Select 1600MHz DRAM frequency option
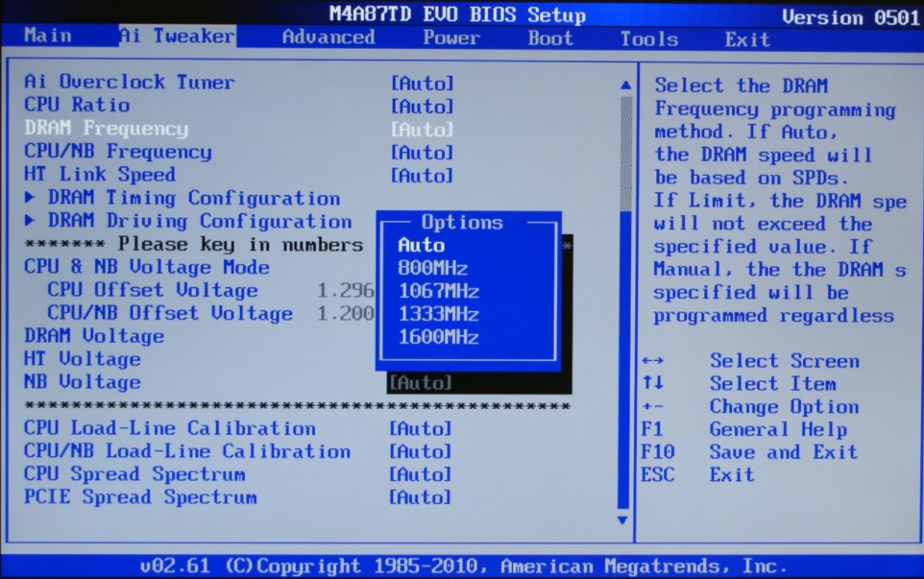The height and width of the screenshot is (579, 924). [x=438, y=337]
